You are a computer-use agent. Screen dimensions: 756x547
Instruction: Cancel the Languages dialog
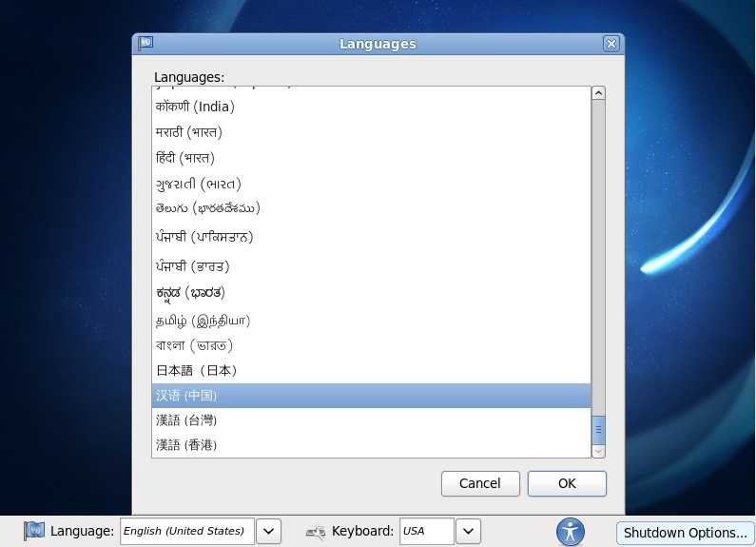pyautogui.click(x=480, y=483)
